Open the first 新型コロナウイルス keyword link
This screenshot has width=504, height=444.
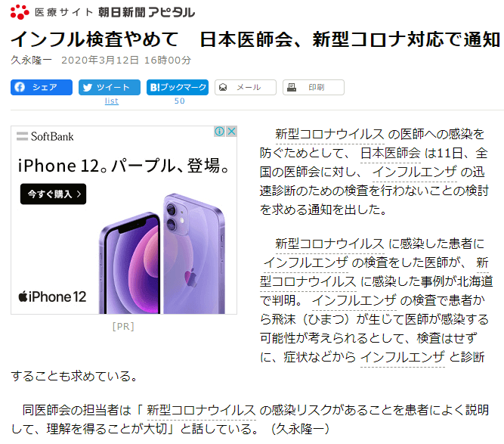click(x=329, y=134)
